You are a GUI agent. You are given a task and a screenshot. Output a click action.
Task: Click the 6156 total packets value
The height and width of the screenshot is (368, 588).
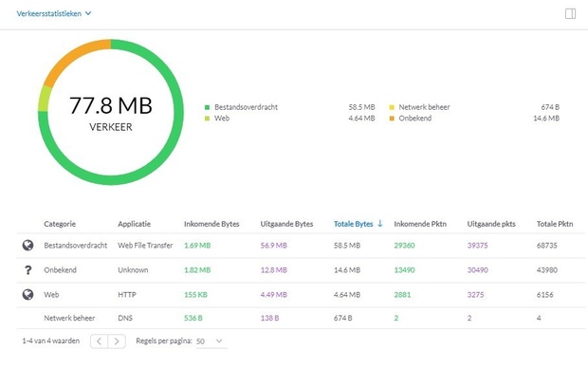pos(545,295)
